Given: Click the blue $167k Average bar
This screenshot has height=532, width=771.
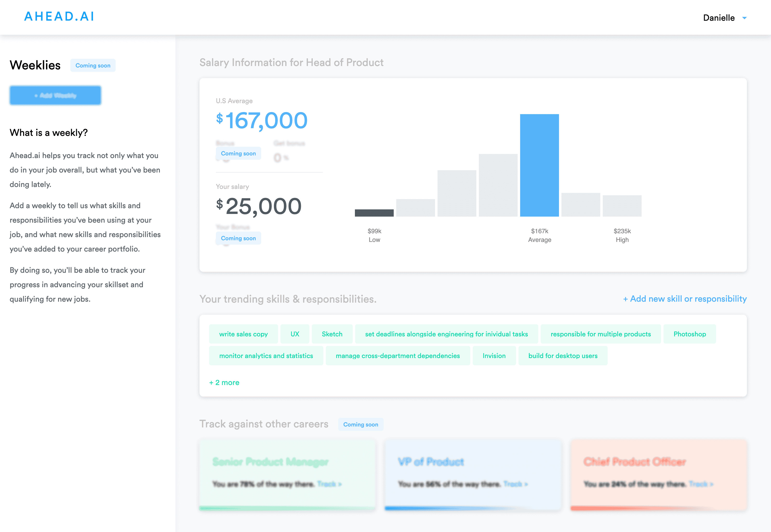Looking at the screenshot, I should click(x=539, y=165).
